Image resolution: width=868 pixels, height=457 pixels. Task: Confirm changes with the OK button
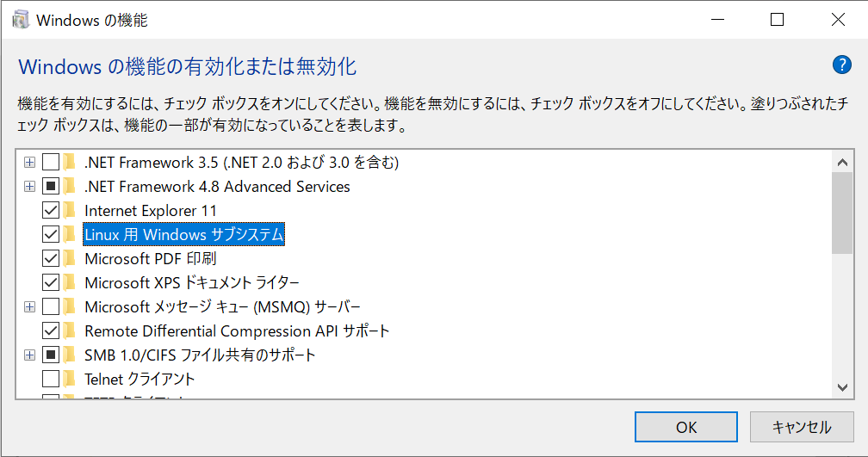click(x=685, y=427)
